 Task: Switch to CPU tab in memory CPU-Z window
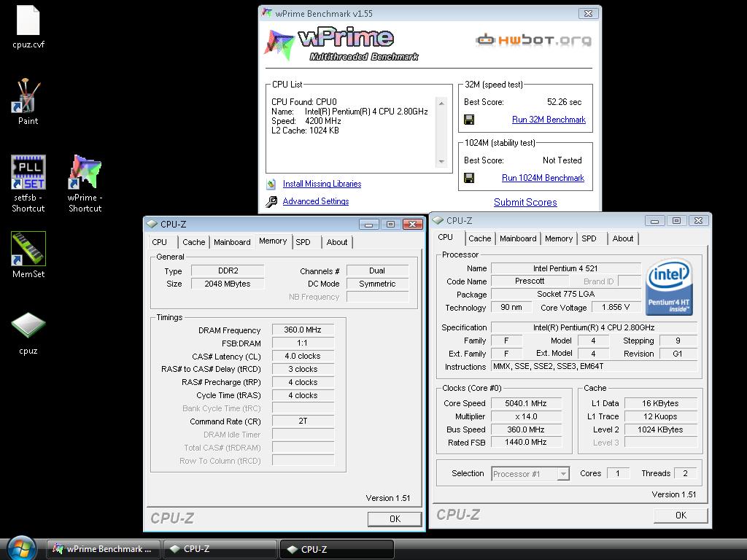click(160, 242)
